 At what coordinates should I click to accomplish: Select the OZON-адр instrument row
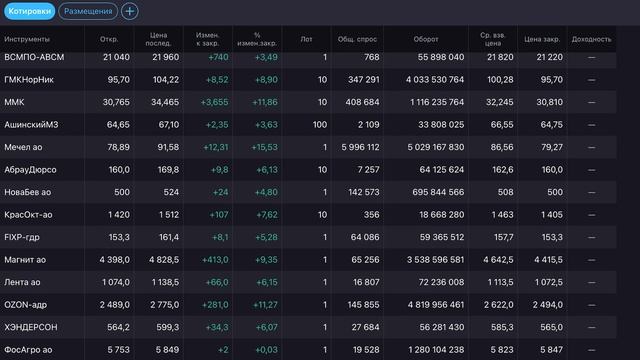pyautogui.click(x=308, y=304)
